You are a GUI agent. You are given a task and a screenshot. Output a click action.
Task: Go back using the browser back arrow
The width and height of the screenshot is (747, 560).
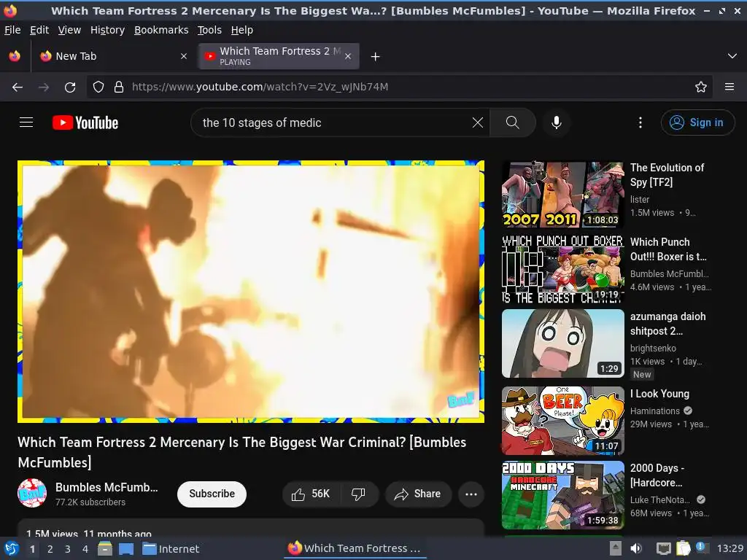(18, 87)
